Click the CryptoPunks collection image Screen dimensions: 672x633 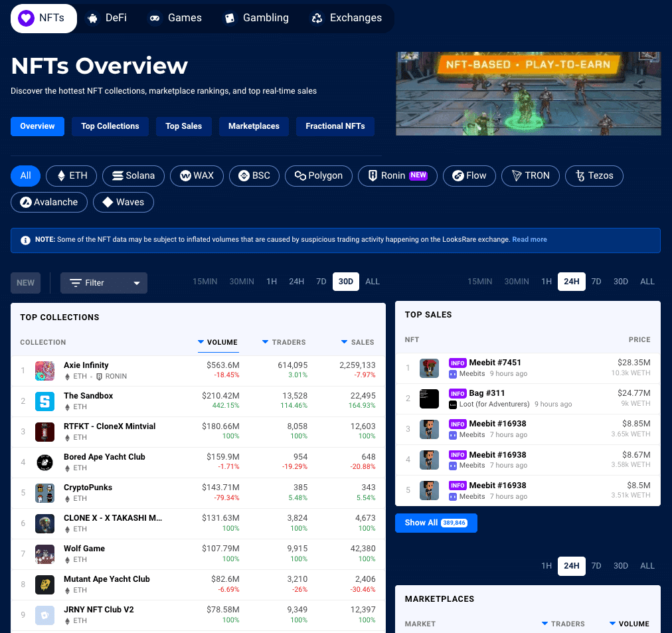coord(44,494)
